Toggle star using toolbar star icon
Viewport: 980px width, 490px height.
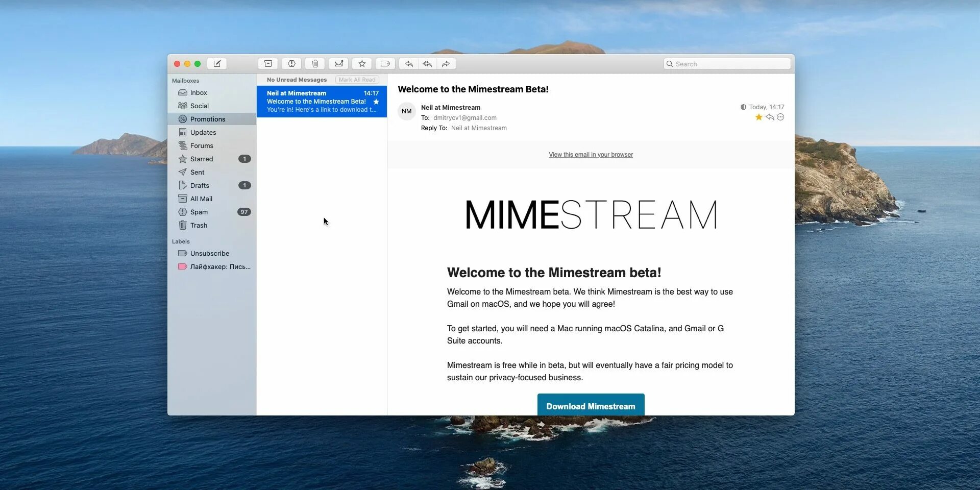pos(362,64)
